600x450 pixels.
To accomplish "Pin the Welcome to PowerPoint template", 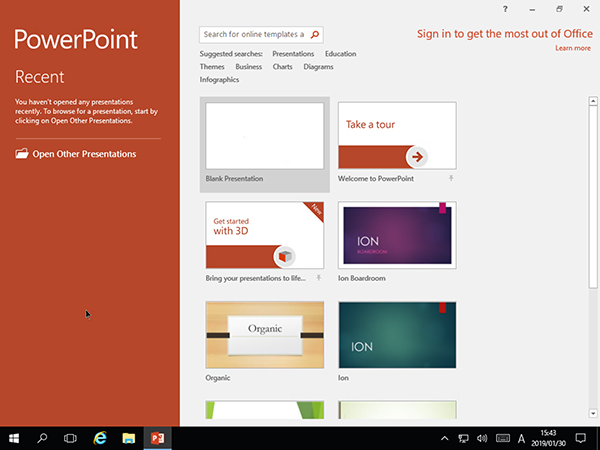I will click(x=452, y=178).
